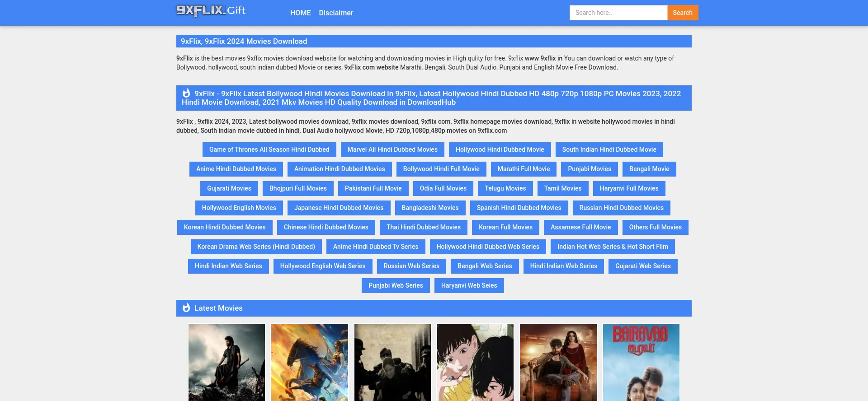Click the flame icon in the Bollywood heading
Screen dimensions: 868x401
coord(186,93)
